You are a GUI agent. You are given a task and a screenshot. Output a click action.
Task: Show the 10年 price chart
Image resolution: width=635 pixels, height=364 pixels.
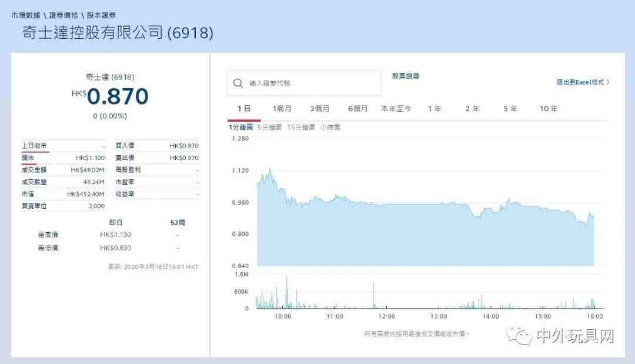[549, 109]
